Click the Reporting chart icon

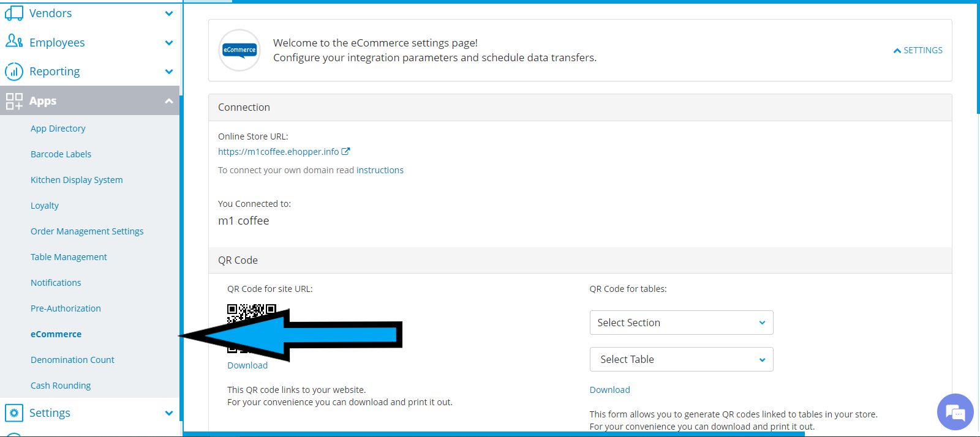click(14, 72)
